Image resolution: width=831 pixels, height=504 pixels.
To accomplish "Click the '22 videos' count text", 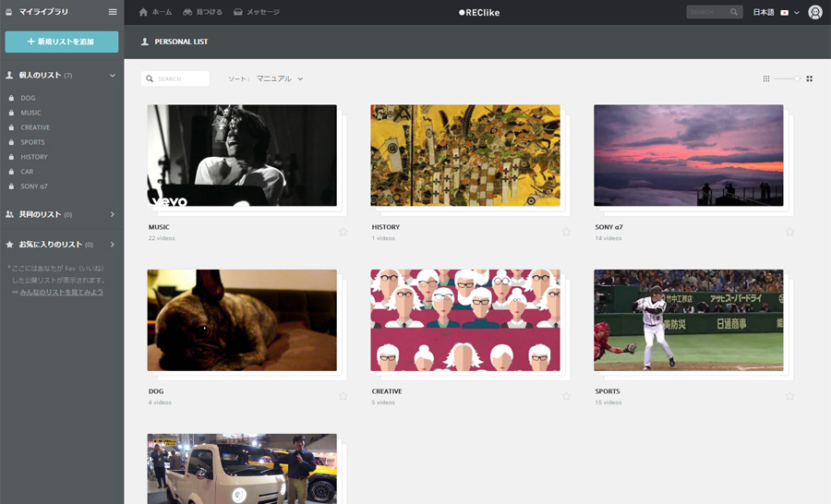I will 162,238.
